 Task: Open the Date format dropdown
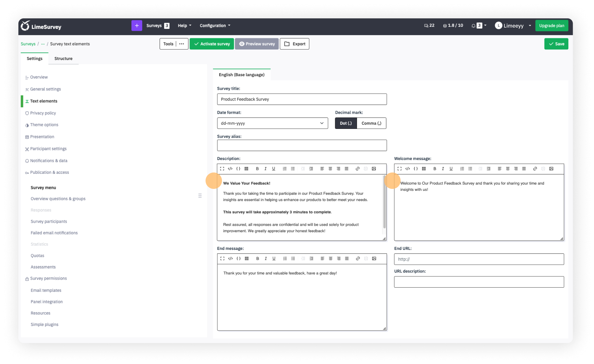pos(272,123)
